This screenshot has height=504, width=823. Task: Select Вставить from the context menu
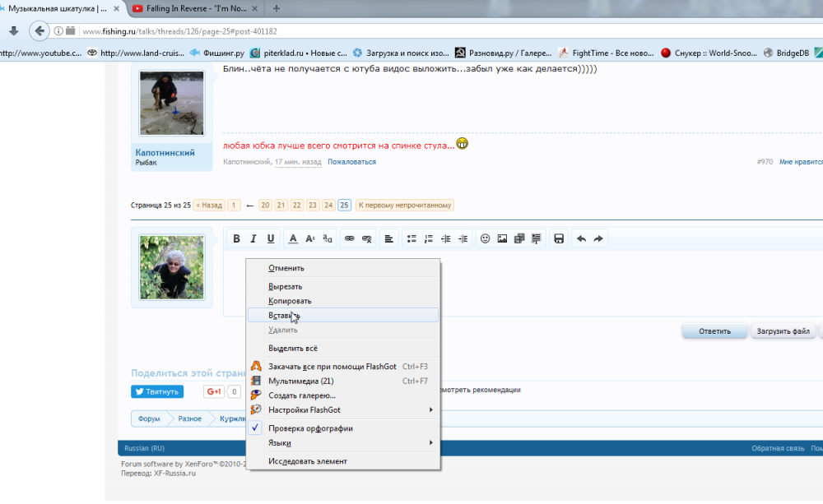284,315
